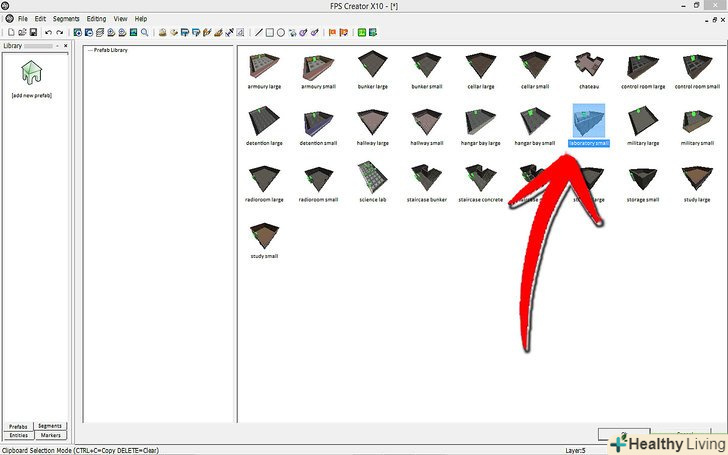Switch to the Prefabs tab
Screen dimensions: 728x455
[x=18, y=426]
